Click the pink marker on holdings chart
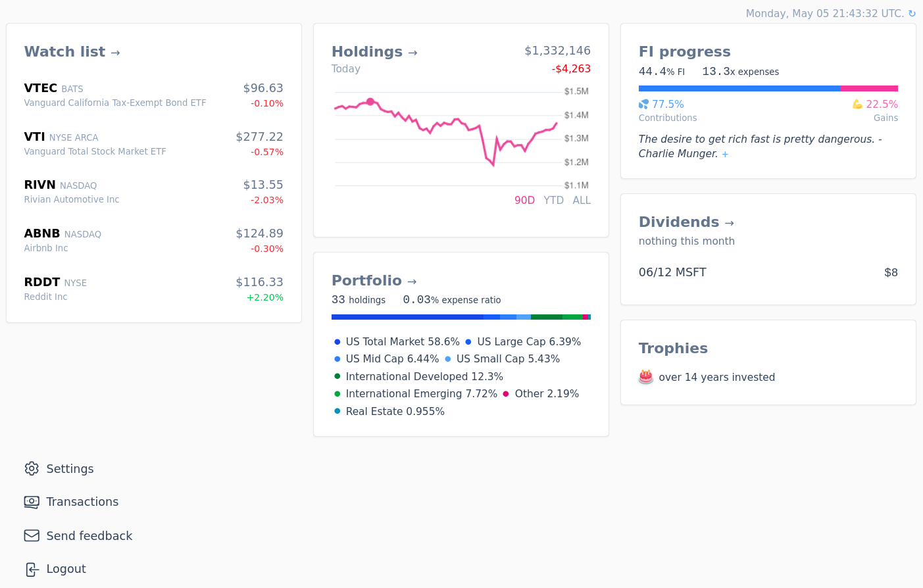The width and height of the screenshot is (923, 588). tap(370, 102)
